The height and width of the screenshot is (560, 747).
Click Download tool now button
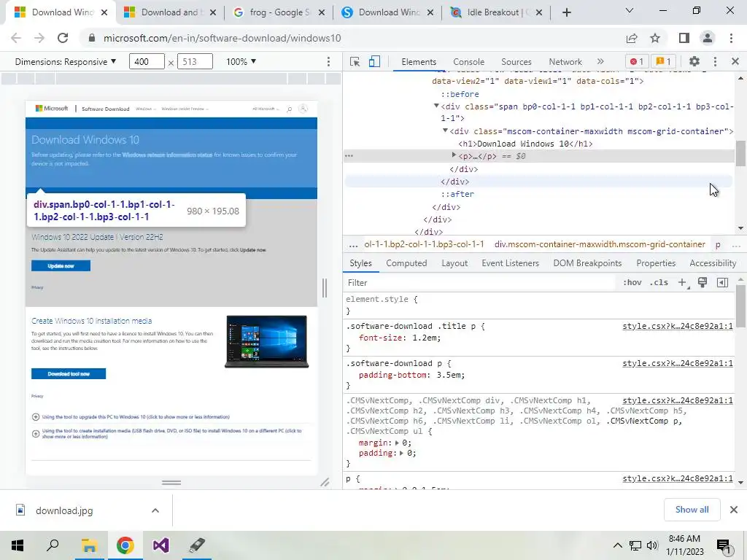coord(69,374)
